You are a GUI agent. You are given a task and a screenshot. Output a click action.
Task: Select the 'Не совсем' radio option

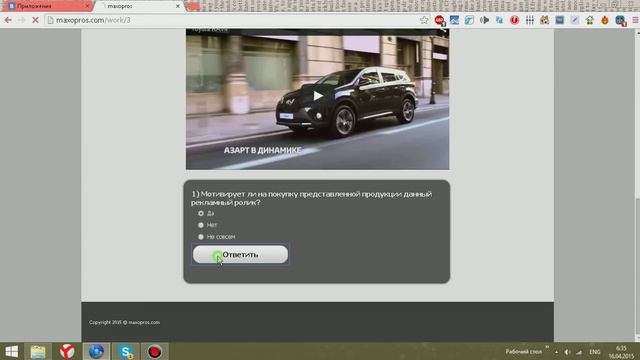tap(201, 237)
